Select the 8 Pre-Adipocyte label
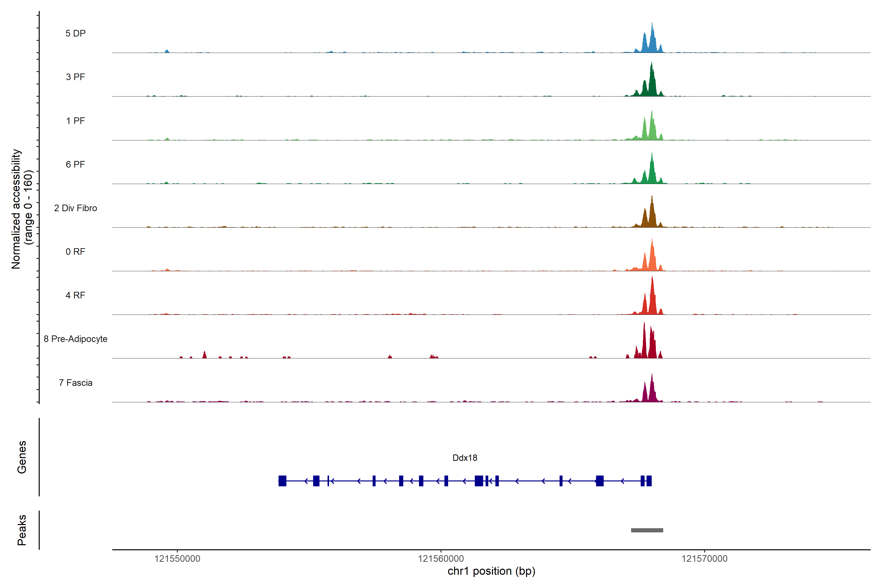 [75, 339]
